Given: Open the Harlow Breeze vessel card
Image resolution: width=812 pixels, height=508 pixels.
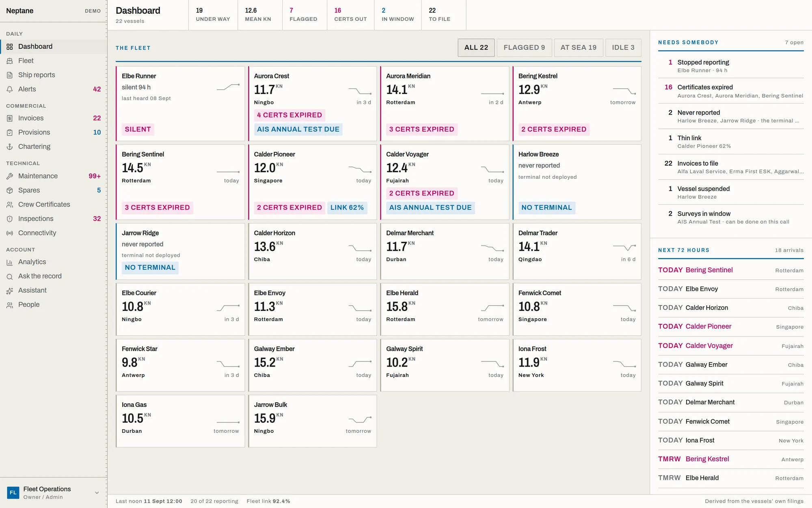Looking at the screenshot, I should (x=577, y=182).
